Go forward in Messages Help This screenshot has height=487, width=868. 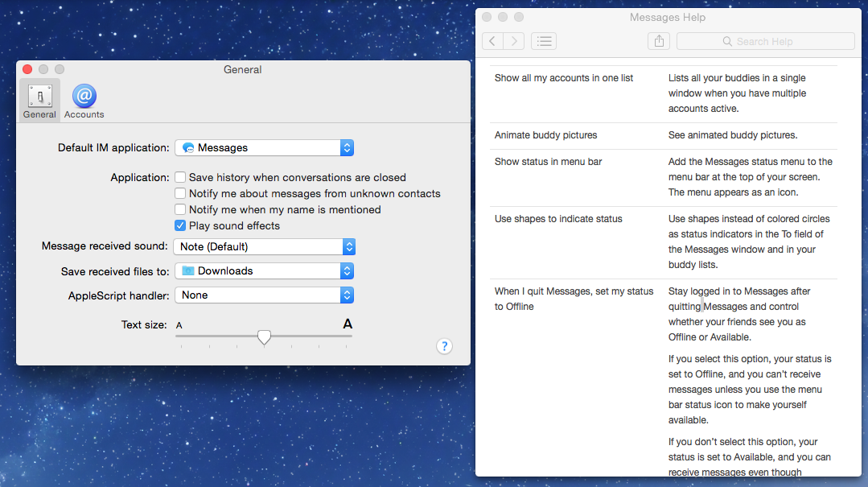tap(514, 41)
